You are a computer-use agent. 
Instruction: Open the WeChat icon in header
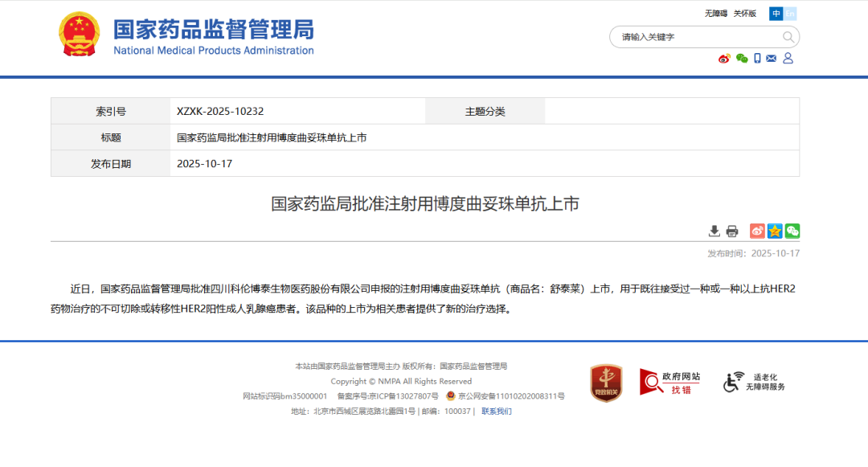(x=741, y=59)
